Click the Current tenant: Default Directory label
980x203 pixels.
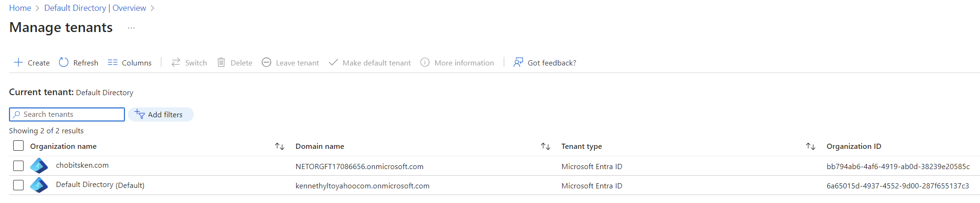(x=71, y=92)
